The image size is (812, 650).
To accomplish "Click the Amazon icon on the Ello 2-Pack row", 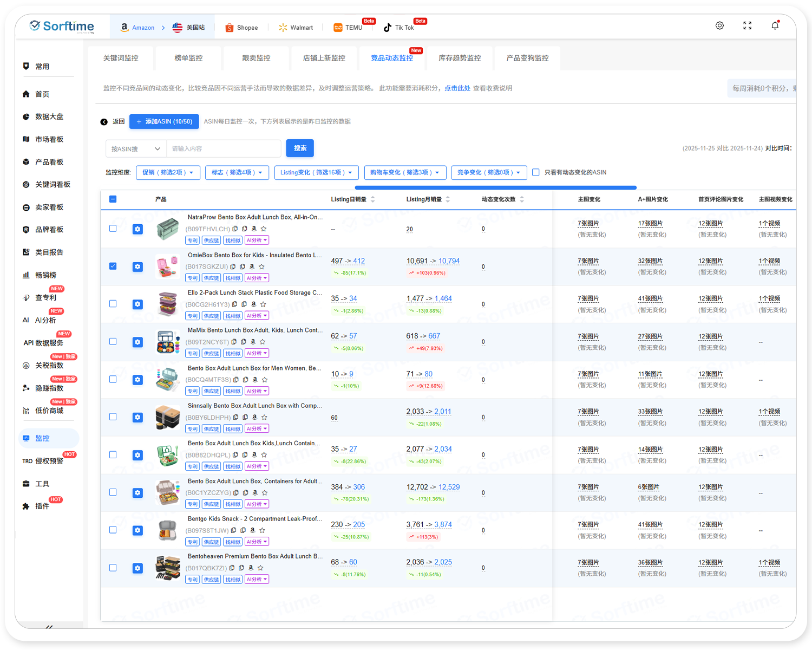I will [x=253, y=304].
